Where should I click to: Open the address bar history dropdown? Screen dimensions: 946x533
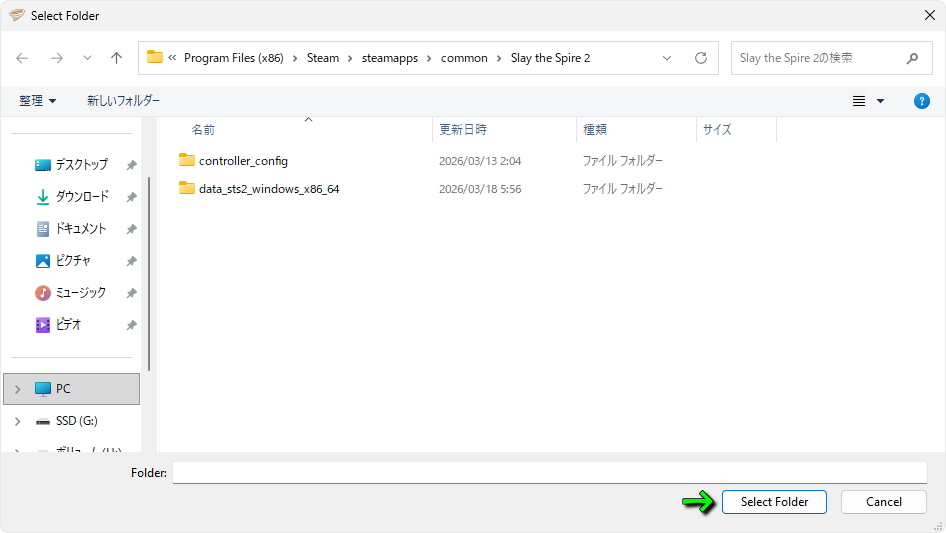(667, 58)
